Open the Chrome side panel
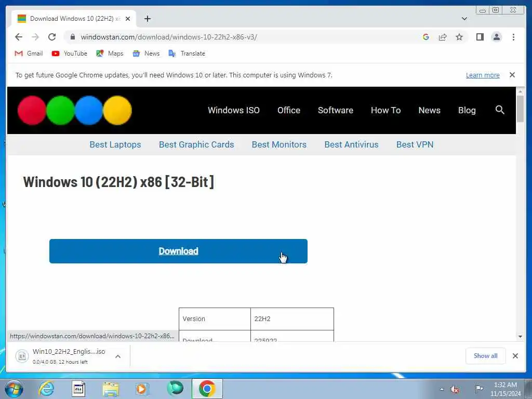 coord(480,37)
